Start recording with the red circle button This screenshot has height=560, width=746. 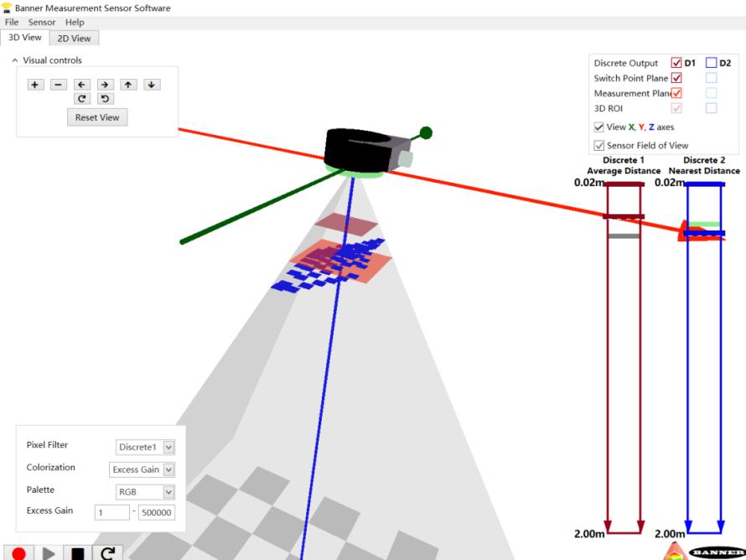(x=19, y=553)
